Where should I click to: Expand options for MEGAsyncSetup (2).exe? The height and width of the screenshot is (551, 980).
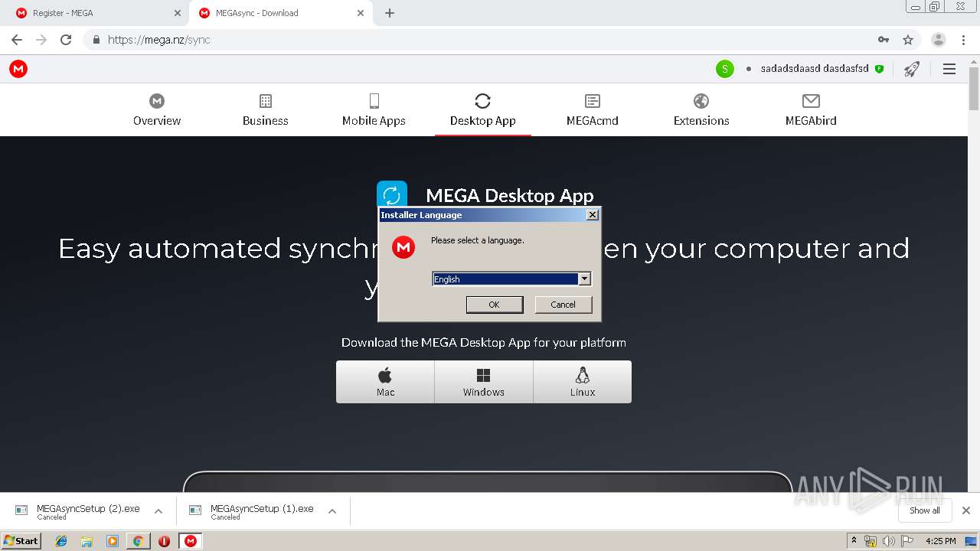158,511
